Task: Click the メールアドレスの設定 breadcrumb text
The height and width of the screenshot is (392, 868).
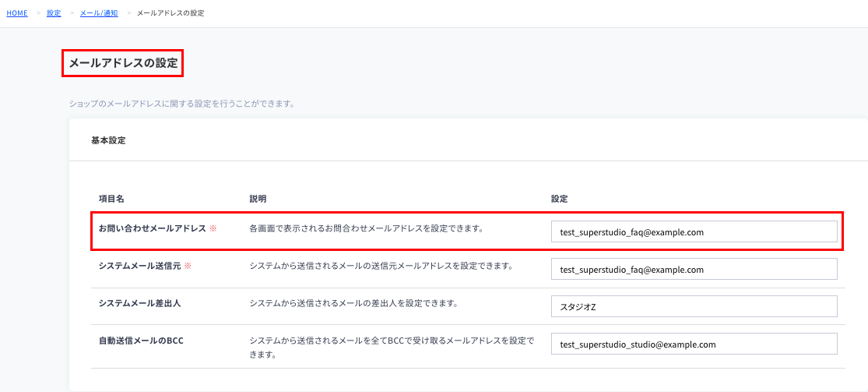Action: 170,12
